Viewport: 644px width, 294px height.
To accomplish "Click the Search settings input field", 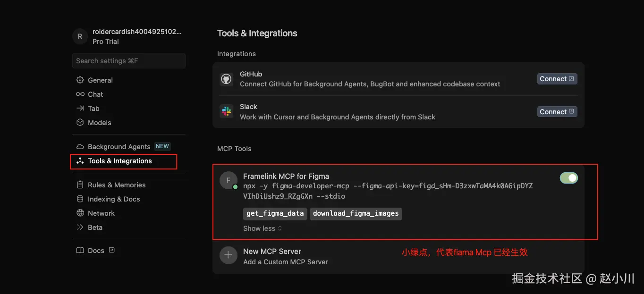I will [128, 61].
